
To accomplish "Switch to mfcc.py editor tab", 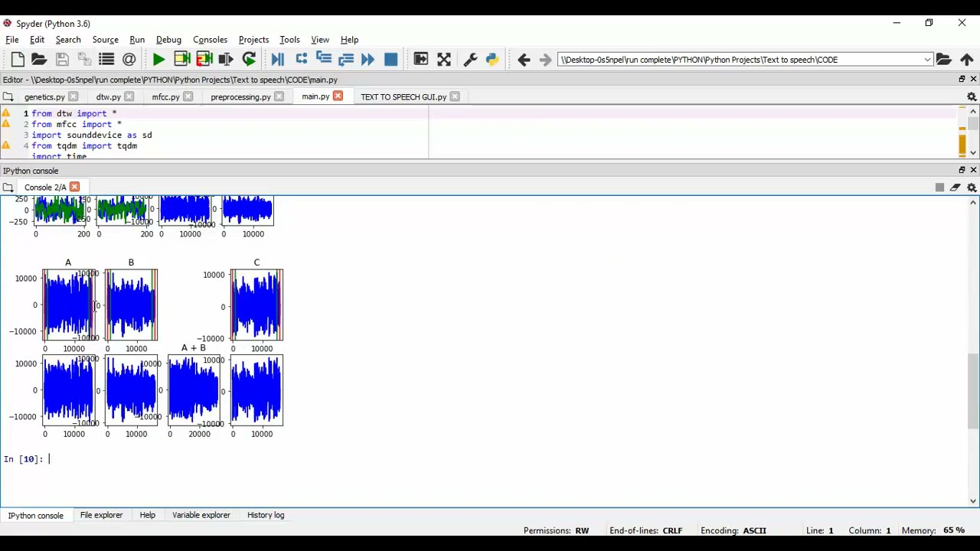I will pyautogui.click(x=165, y=97).
